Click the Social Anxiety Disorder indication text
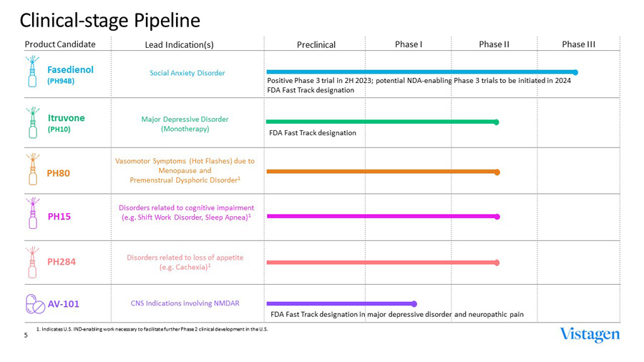 187,73
